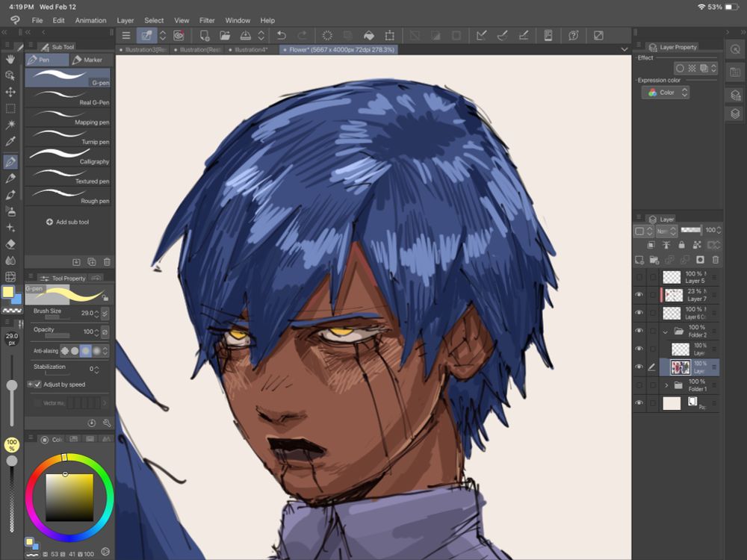Screen dimensions: 747x560
Task: Select the Eraser tool in toolbar
Action: 10,244
